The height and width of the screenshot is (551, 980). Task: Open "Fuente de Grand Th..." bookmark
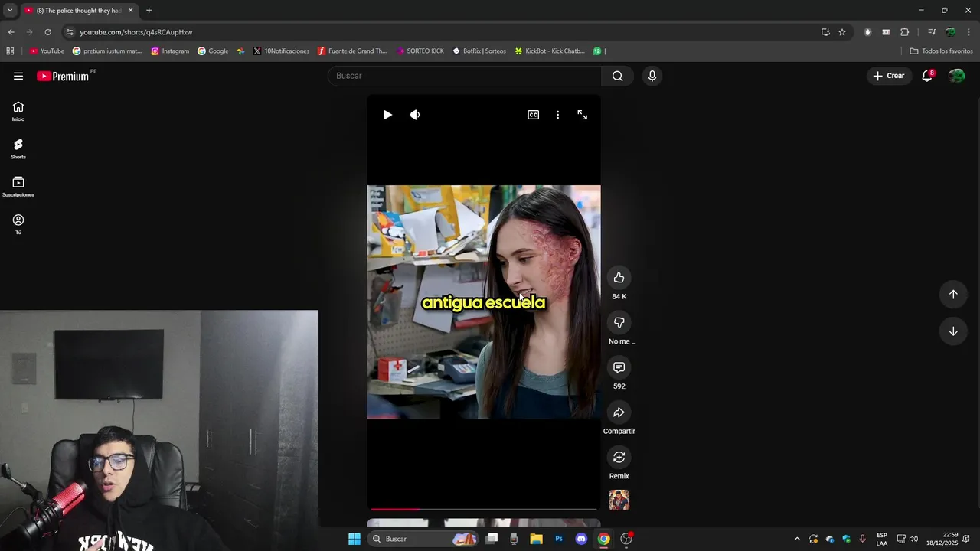[352, 51]
